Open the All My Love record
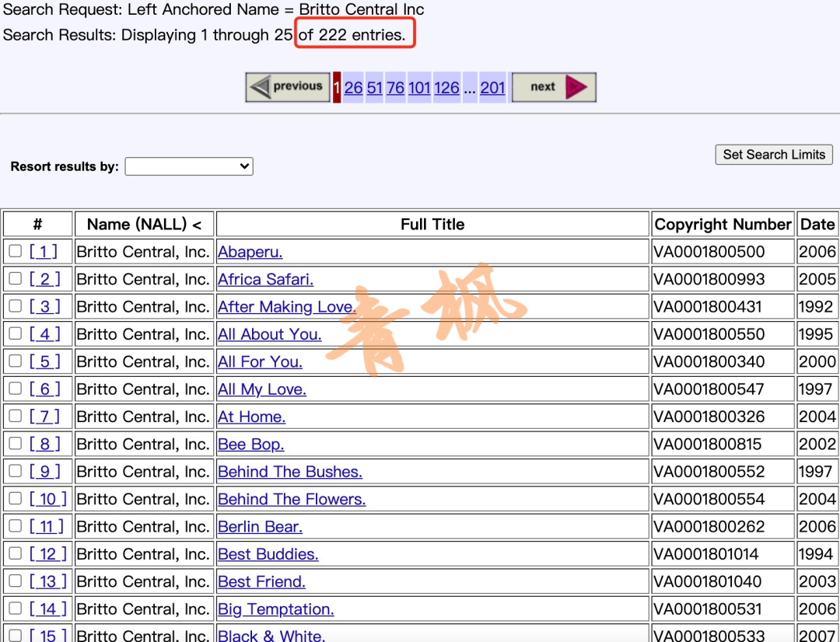The height and width of the screenshot is (642, 840). [x=262, y=389]
